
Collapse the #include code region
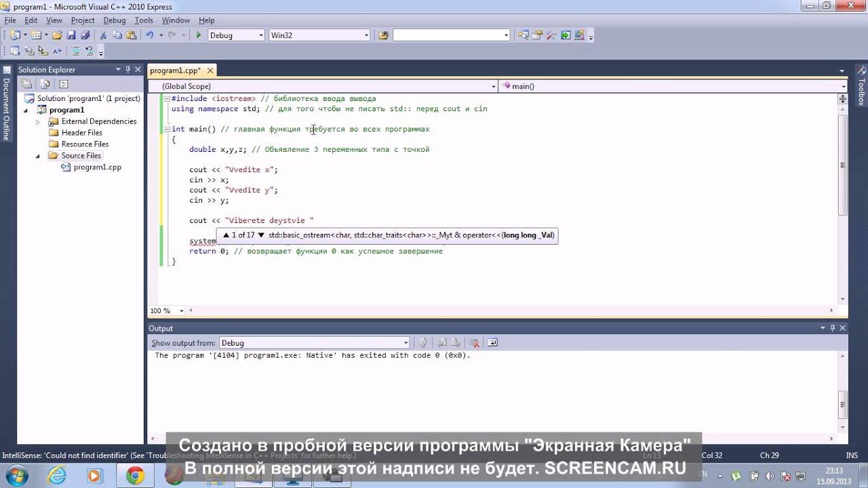[167, 99]
